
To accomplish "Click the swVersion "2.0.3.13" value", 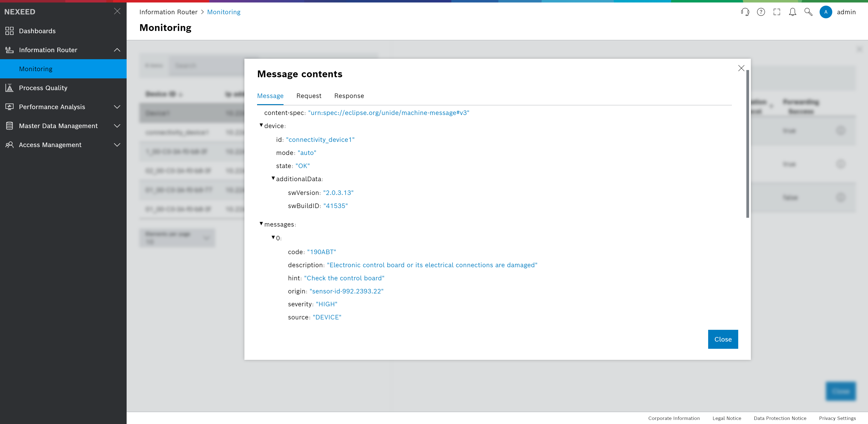I will (338, 193).
